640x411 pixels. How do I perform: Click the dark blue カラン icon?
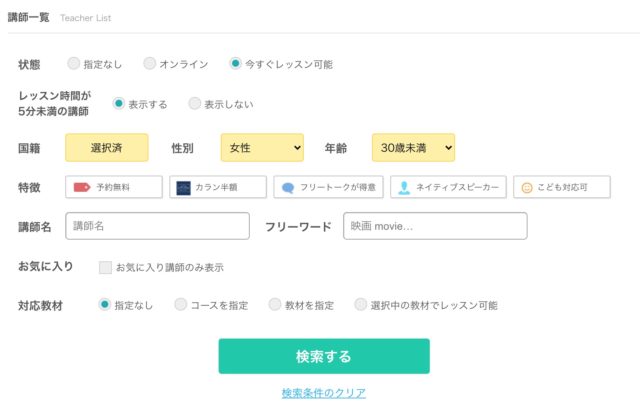[183, 188]
